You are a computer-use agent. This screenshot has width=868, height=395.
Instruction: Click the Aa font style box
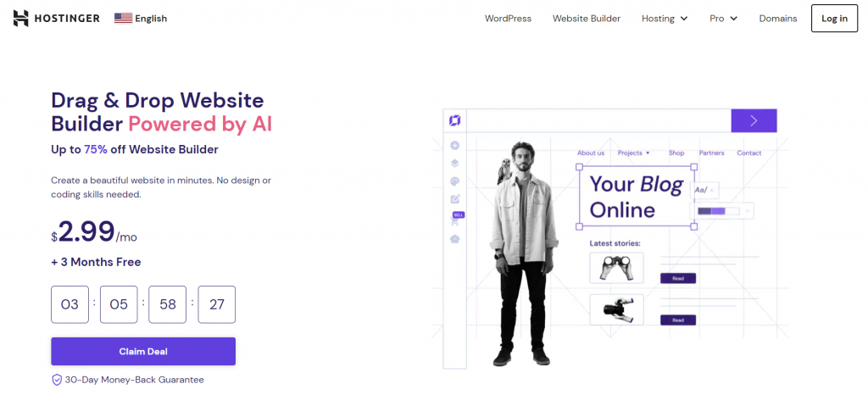704,191
